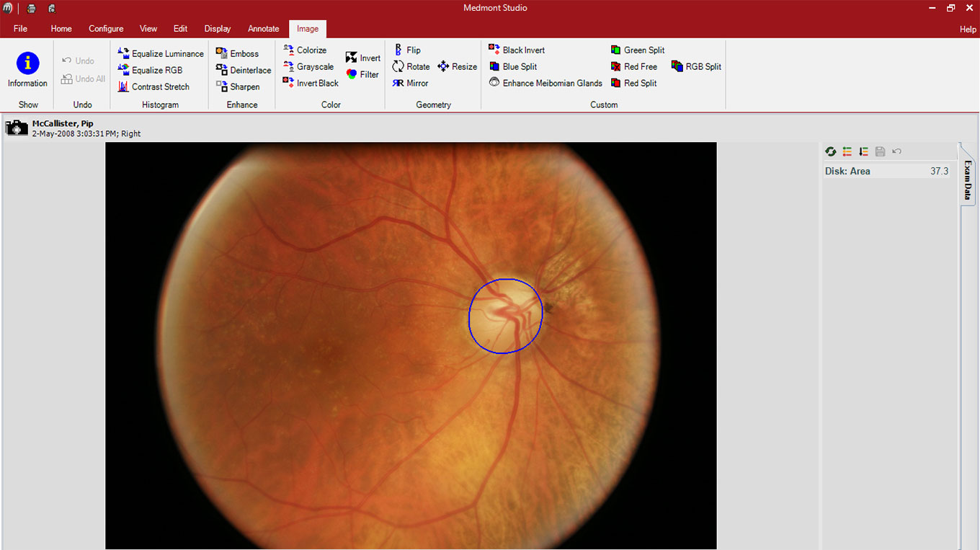Click the refresh icon in the exam data panel
Image resolution: width=980 pixels, height=550 pixels.
[831, 151]
